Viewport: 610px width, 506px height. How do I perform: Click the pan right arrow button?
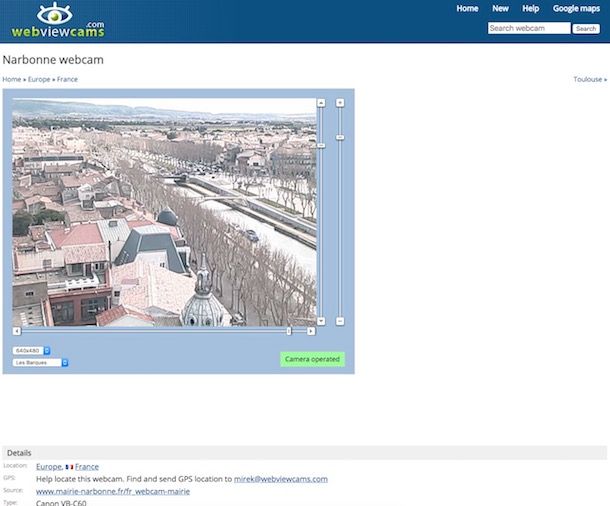pos(311,331)
